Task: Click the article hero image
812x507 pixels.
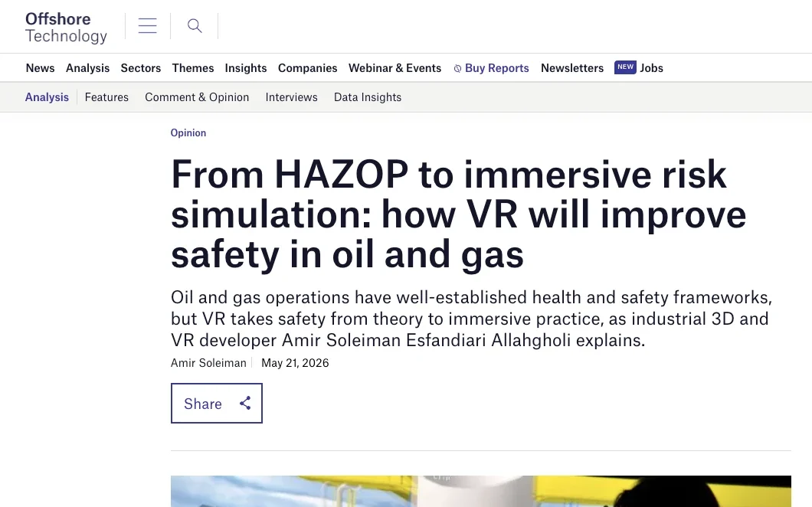Action: click(481, 491)
